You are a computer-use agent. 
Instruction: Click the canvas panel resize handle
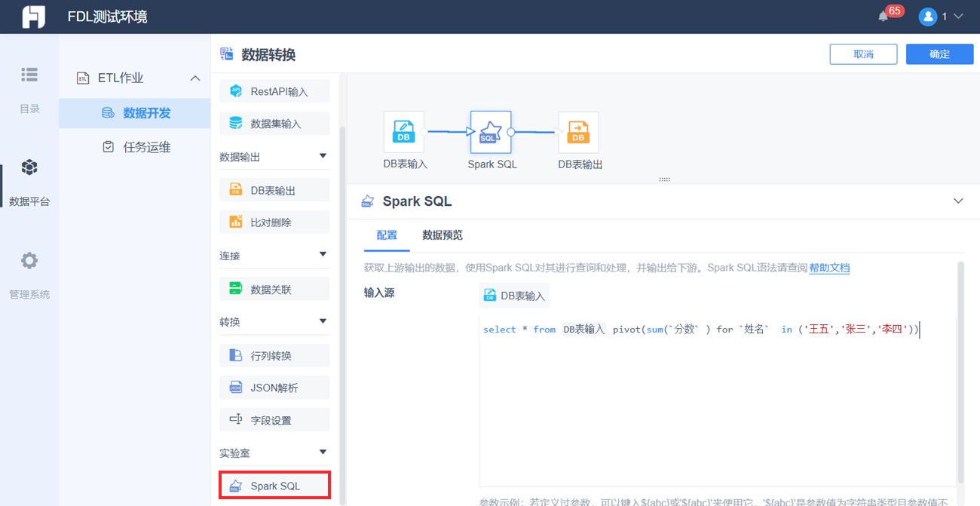[664, 179]
